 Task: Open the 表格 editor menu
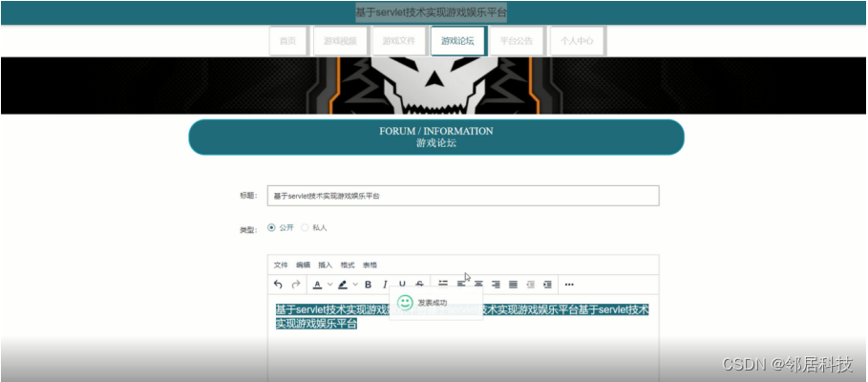(x=370, y=265)
